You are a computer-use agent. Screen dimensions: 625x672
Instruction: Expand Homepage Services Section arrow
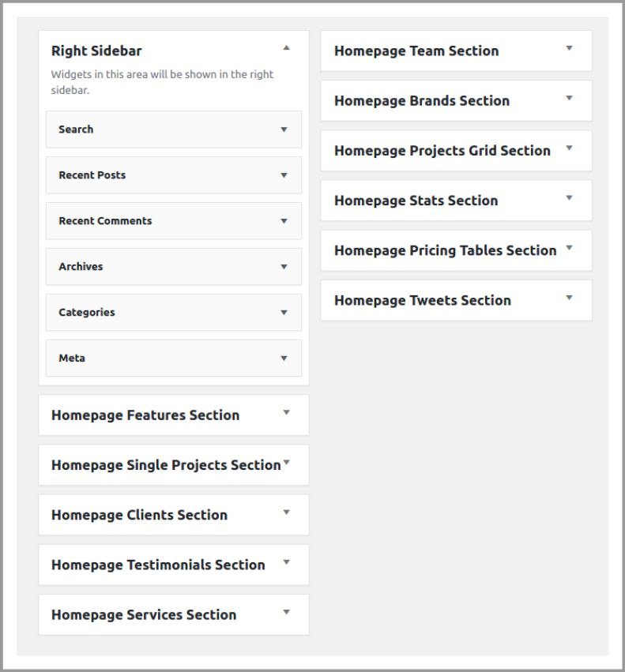tap(287, 612)
